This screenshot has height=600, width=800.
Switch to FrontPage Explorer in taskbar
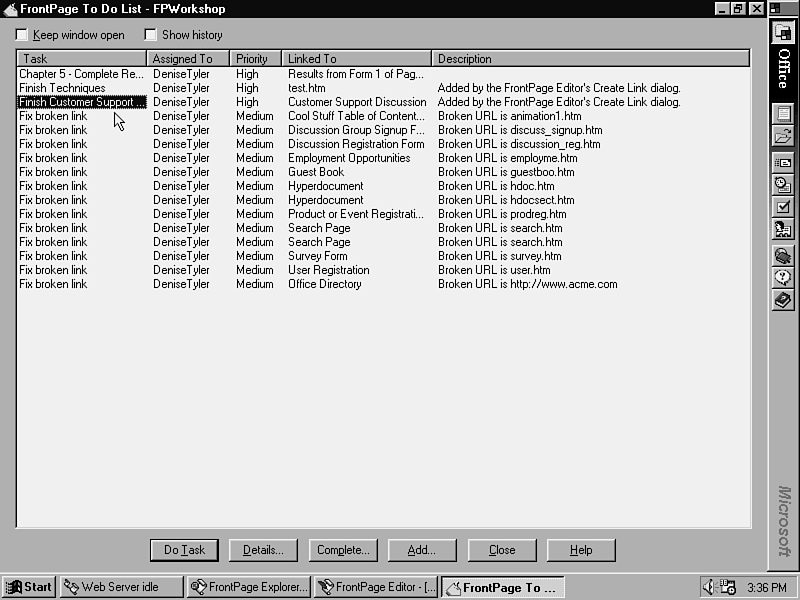click(x=249, y=587)
